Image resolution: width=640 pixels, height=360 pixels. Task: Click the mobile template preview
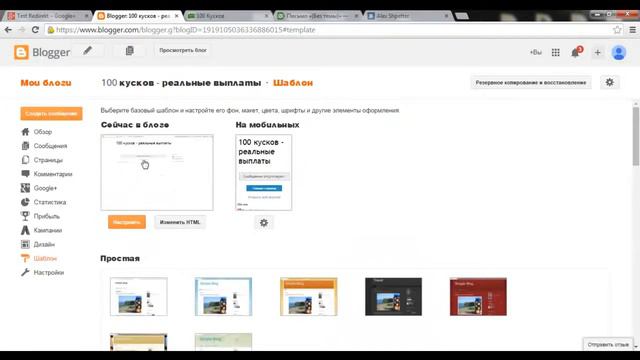click(x=264, y=173)
